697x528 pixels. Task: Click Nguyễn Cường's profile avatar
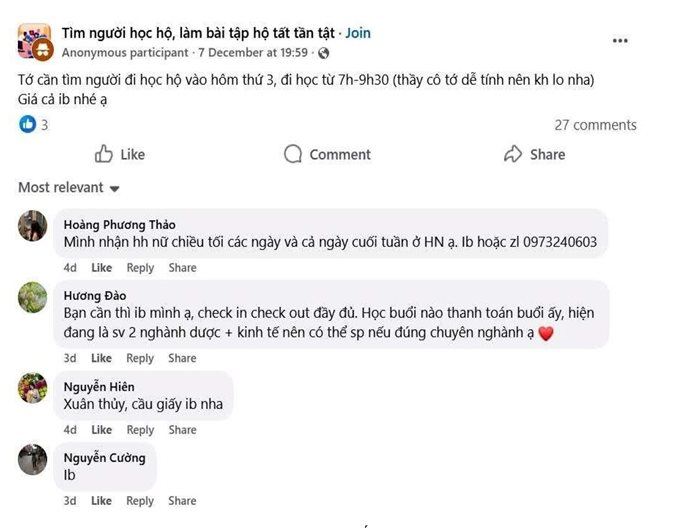pyautogui.click(x=33, y=459)
